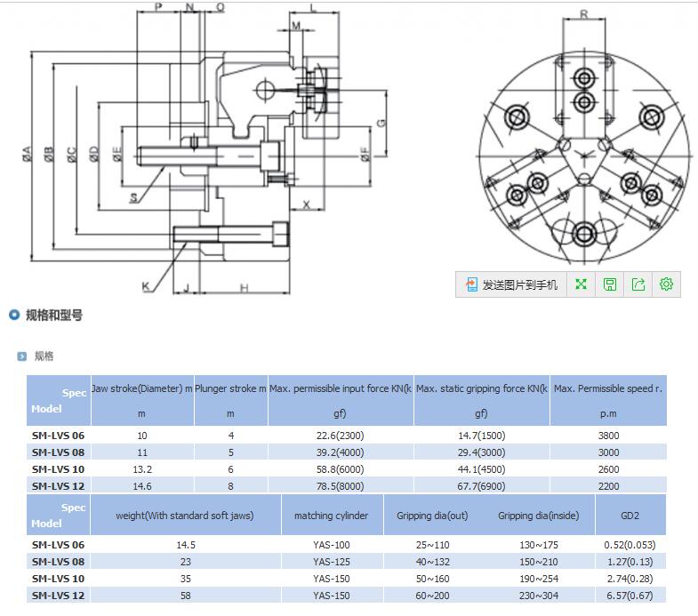The width and height of the screenshot is (698, 616).
Task: Select the Gripping dia(inside) column header
Action: 539,516
